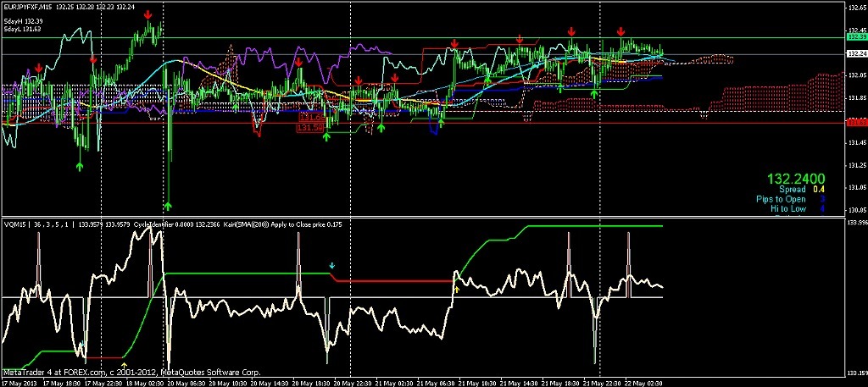Click the cyan down arrow on the indicator line
This screenshot has height=387, width=868.
(x=331, y=265)
